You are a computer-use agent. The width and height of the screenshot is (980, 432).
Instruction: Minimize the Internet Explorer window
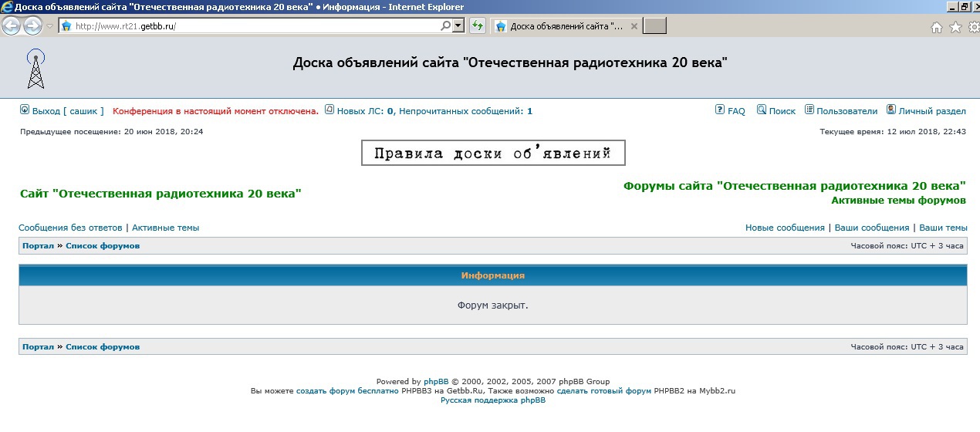952,6
